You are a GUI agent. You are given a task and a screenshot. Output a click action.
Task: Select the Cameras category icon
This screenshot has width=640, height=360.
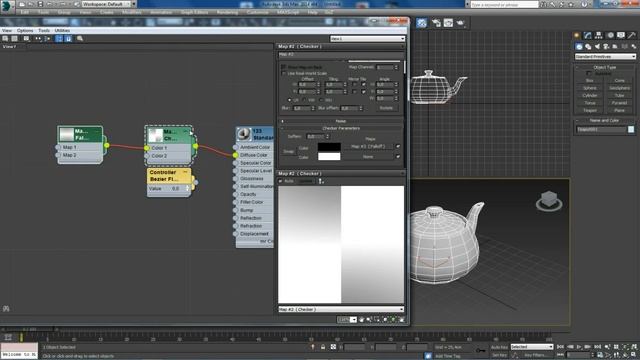(x=606, y=47)
